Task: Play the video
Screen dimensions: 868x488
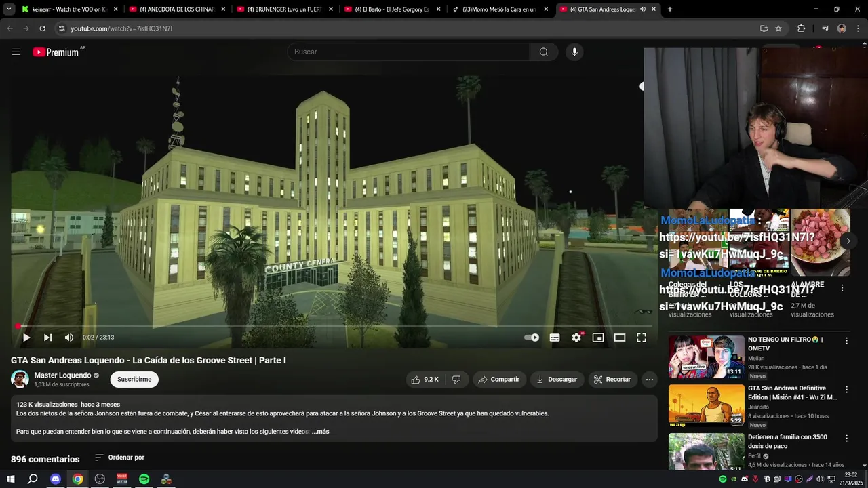Action: (x=26, y=338)
